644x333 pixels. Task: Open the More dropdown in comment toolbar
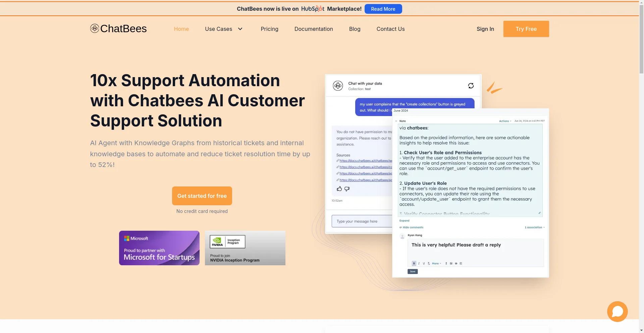[x=436, y=264]
